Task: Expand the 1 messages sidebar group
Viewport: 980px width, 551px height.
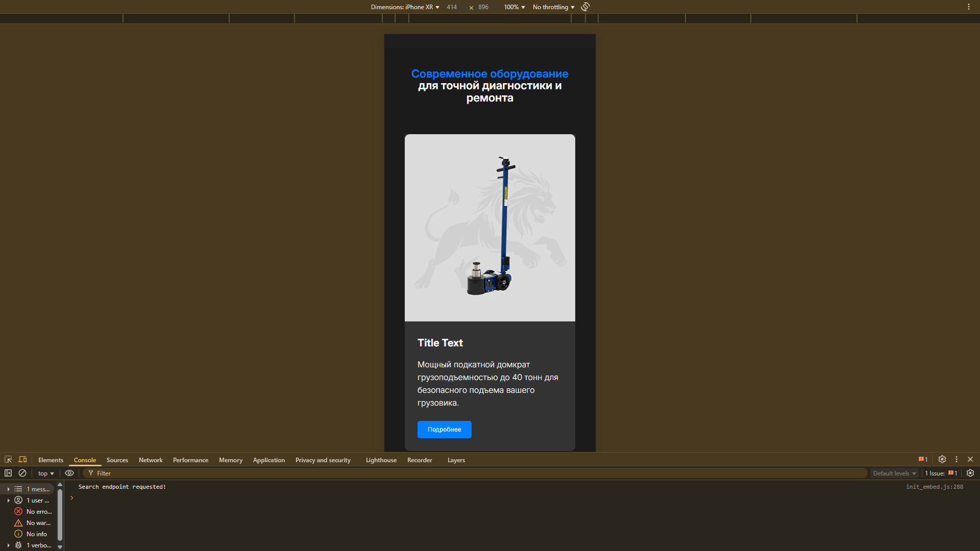Action: click(9, 489)
